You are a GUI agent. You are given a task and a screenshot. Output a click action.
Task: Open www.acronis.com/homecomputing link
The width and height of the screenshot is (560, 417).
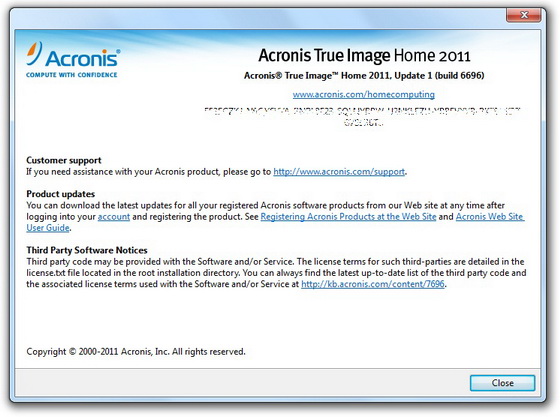[x=364, y=94]
